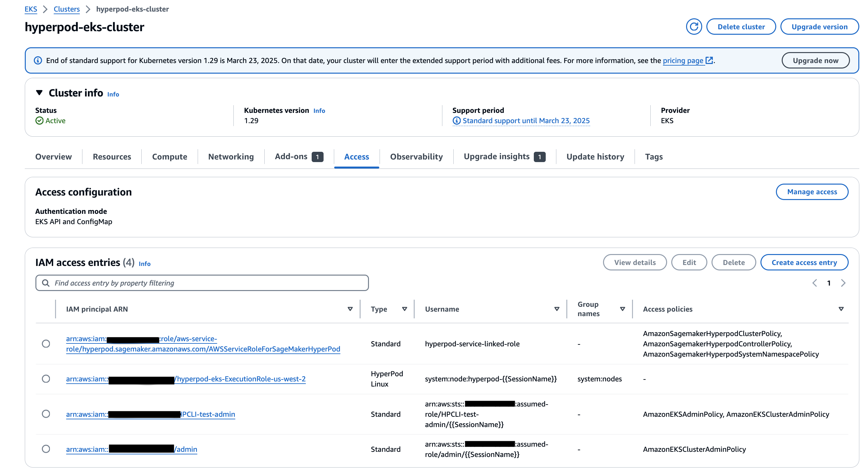Select the hyperpod-service-linked-role entry radio button
Viewport: 868px width, 474px height.
[x=46, y=343]
